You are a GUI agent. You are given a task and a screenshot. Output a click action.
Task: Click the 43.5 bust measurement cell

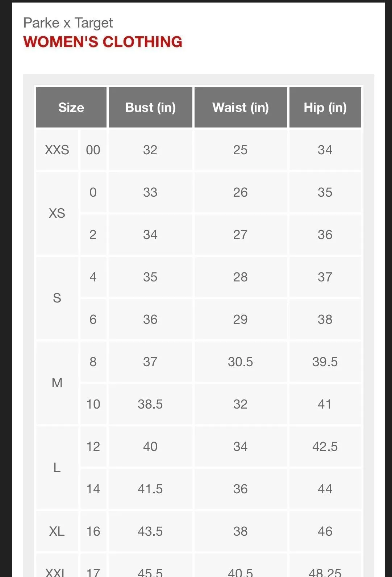(150, 531)
